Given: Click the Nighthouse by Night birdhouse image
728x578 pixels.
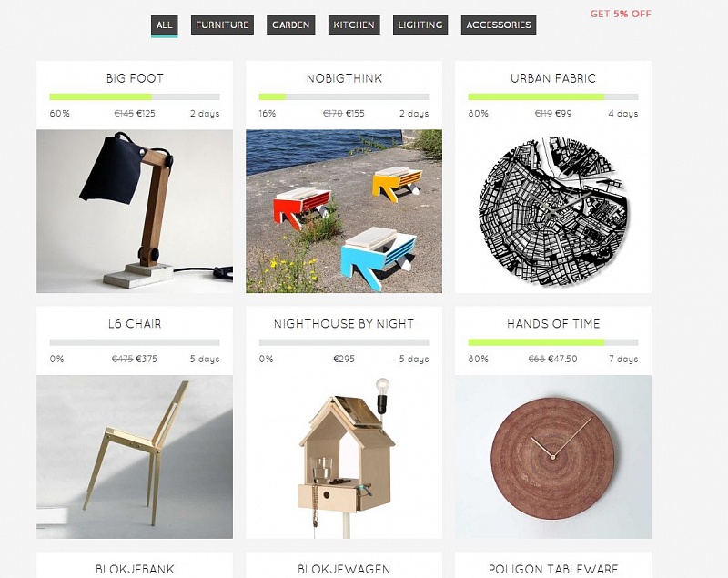Looking at the screenshot, I should coord(344,457).
